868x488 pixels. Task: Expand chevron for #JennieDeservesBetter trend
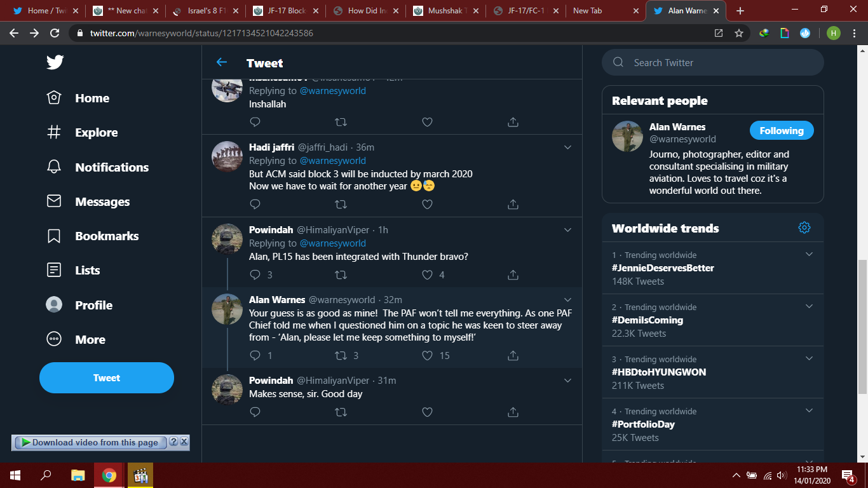(809, 254)
